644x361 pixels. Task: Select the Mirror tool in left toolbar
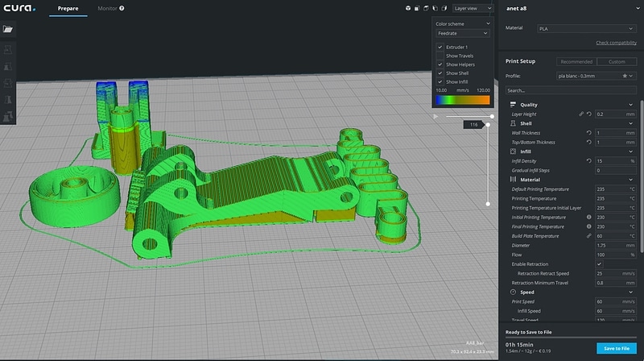tap(8, 99)
